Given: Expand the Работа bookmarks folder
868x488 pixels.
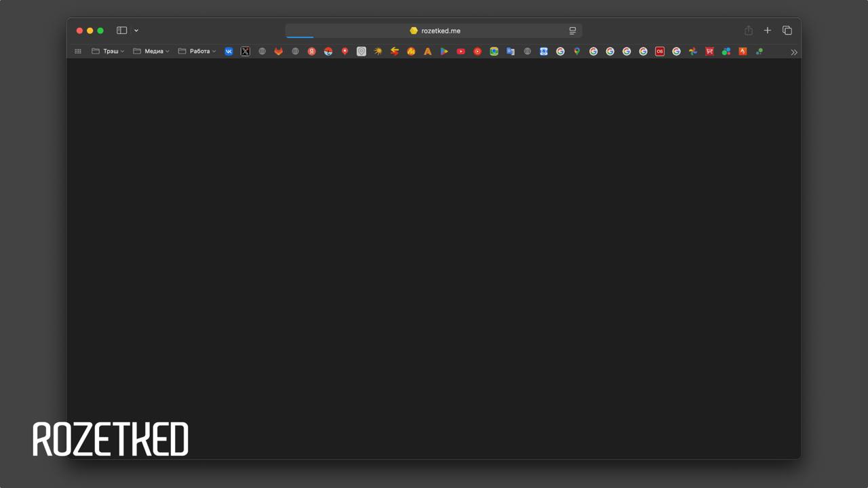Looking at the screenshot, I should [x=197, y=52].
